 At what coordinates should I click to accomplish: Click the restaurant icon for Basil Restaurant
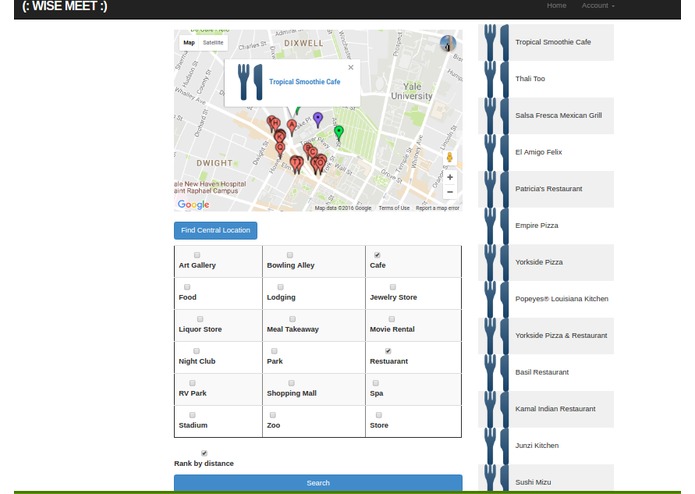click(496, 373)
